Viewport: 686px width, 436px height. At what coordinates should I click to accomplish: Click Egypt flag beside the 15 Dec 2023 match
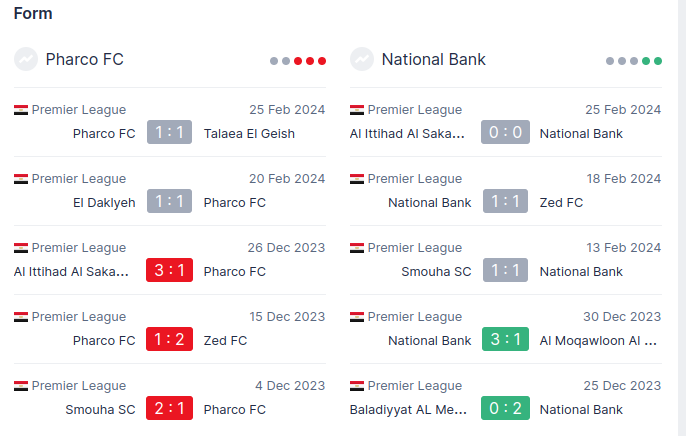21,317
